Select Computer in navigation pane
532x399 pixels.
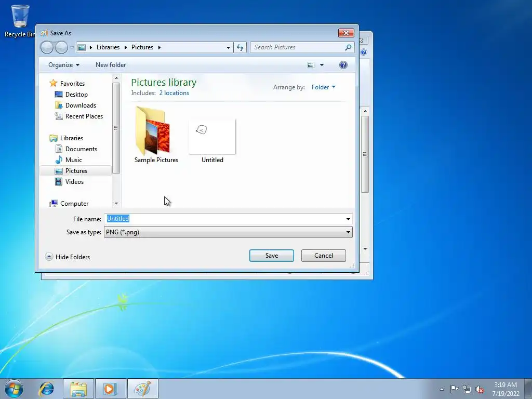pos(74,204)
